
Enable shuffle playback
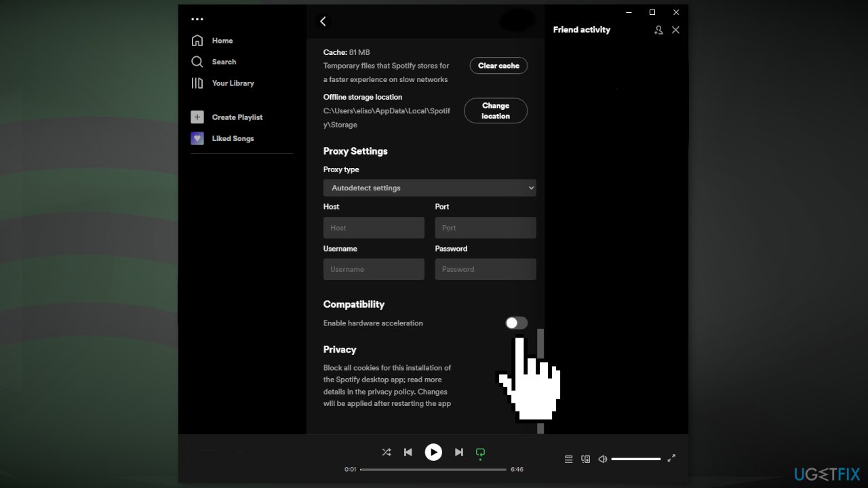point(387,452)
